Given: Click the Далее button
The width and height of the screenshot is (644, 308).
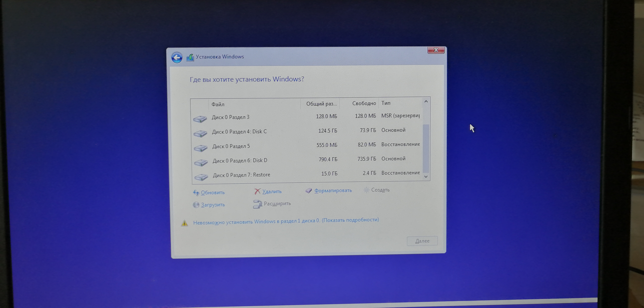Looking at the screenshot, I should (422, 241).
